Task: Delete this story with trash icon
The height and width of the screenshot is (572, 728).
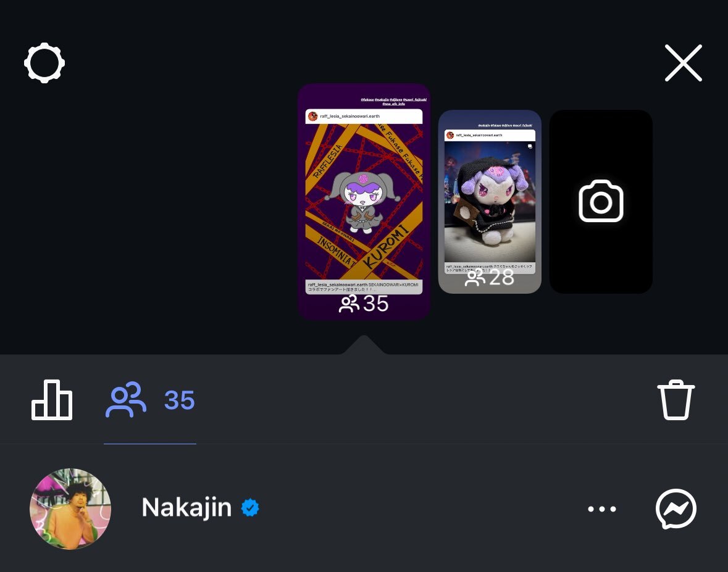Action: click(676, 400)
